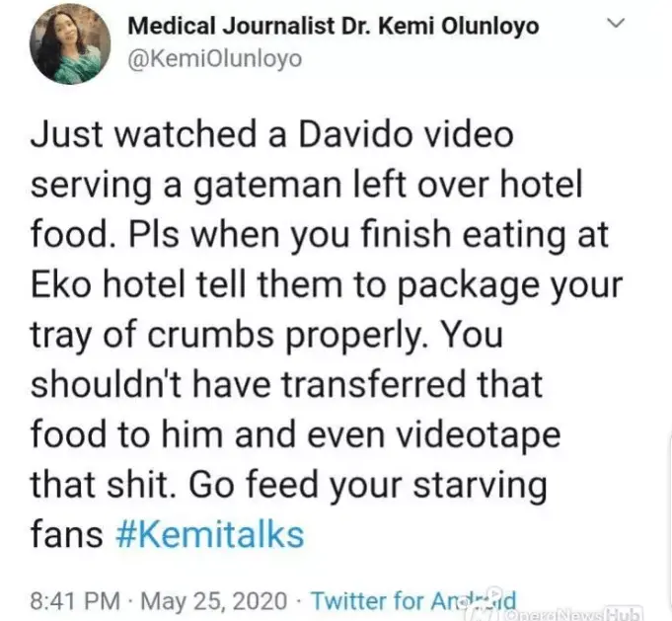
Task: Open the #Kemitalks hashtag
Action: click(210, 535)
